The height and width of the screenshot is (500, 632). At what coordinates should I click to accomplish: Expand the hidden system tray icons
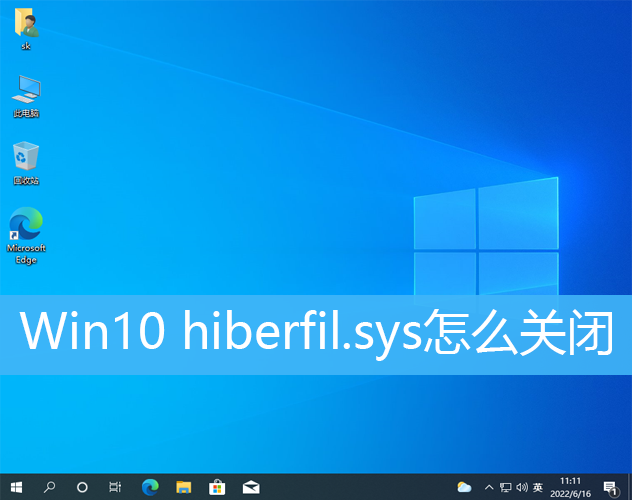tap(488, 487)
